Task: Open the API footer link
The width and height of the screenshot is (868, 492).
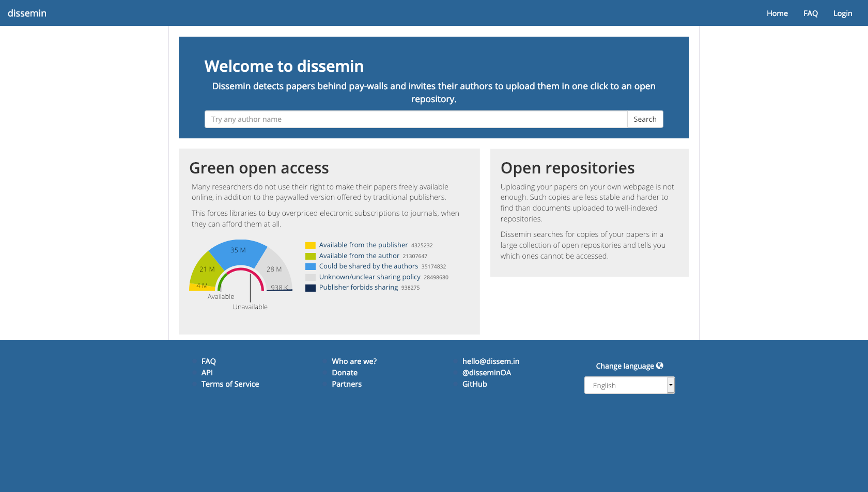Action: (207, 373)
